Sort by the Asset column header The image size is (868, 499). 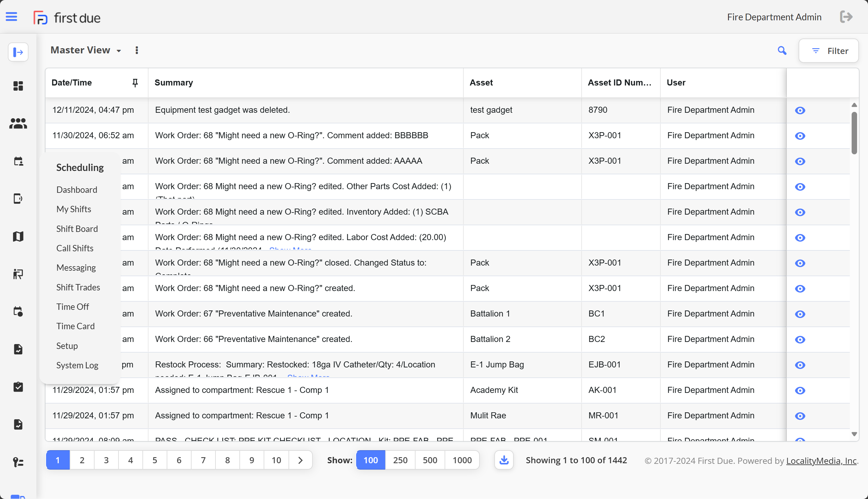(481, 82)
